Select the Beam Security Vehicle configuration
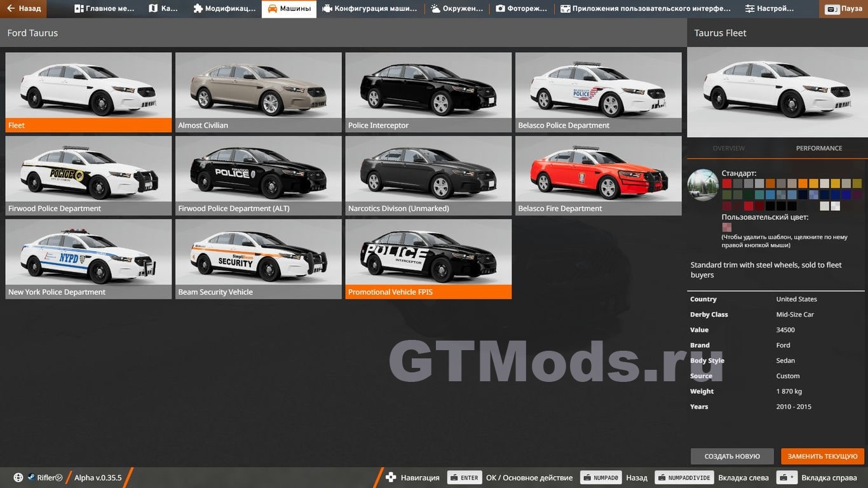 tap(259, 259)
